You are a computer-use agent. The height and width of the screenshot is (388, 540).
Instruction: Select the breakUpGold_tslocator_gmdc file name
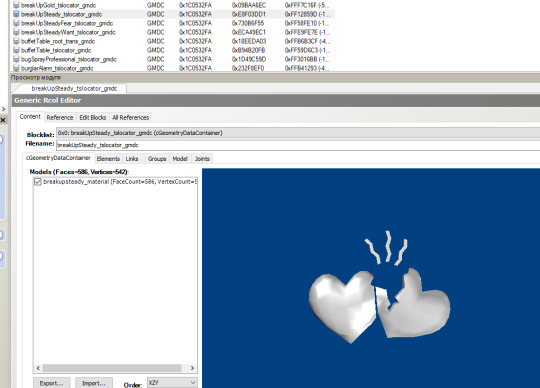pos(59,5)
